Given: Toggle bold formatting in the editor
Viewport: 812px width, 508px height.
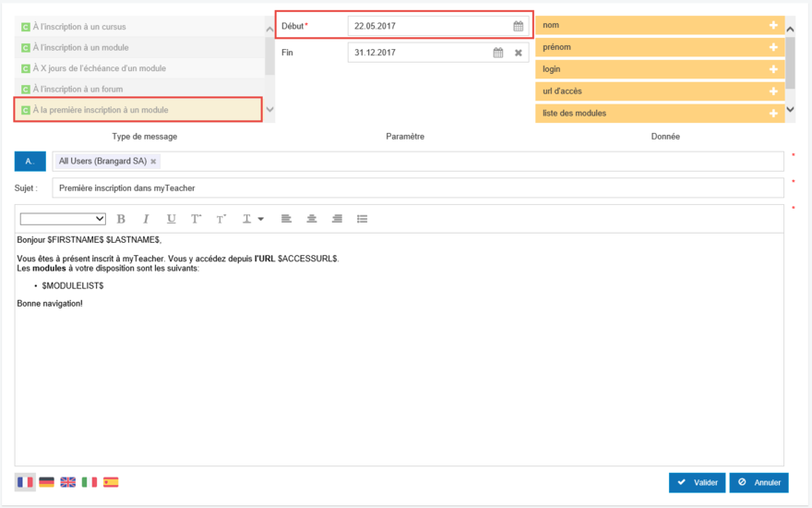Looking at the screenshot, I should point(121,219).
